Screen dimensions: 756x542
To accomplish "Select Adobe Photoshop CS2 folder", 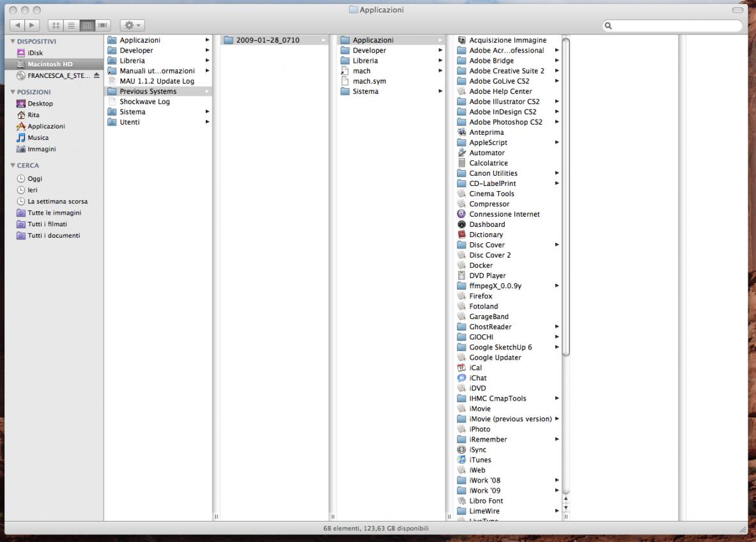I will [508, 122].
